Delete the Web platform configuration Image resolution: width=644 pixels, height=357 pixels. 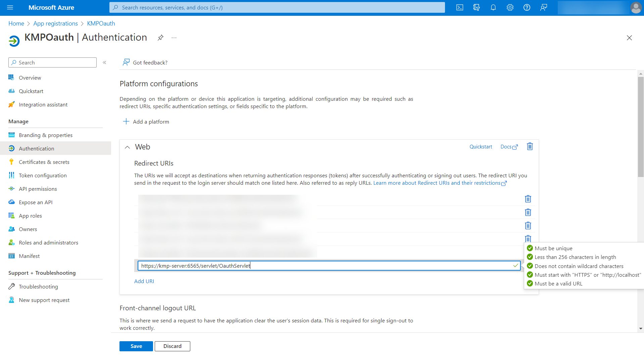point(530,146)
